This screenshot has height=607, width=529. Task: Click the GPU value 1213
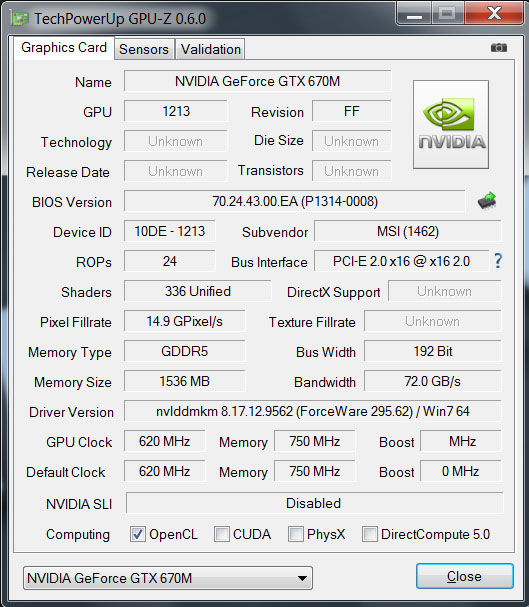[x=176, y=111]
